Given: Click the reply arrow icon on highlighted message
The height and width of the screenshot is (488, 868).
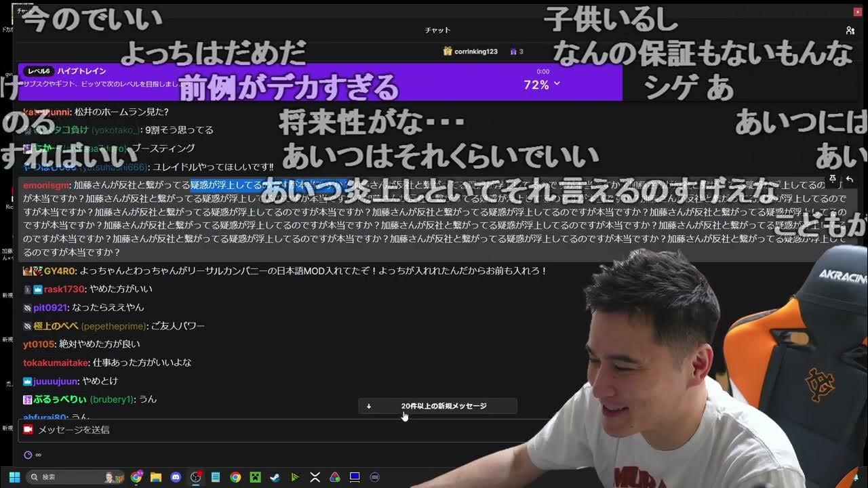Looking at the screenshot, I should click(848, 180).
